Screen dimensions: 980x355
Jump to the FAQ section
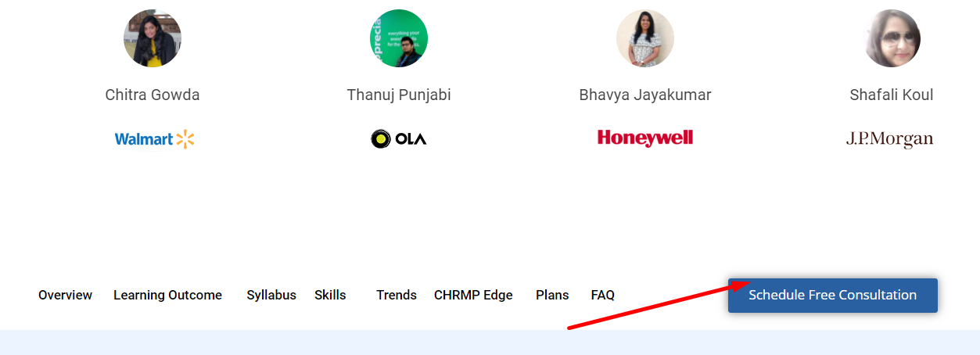coord(603,295)
